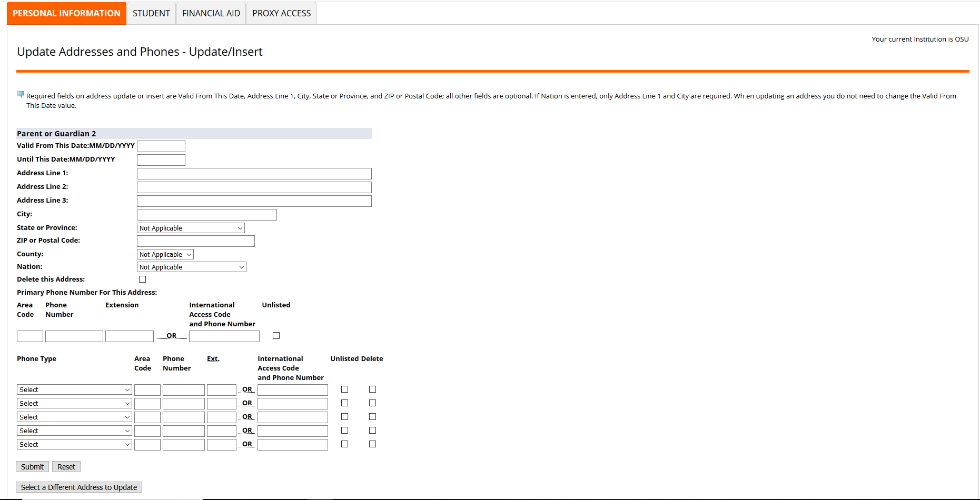Viewport: 980px width, 500px height.
Task: Click the Valid From This Date field
Action: [161, 146]
